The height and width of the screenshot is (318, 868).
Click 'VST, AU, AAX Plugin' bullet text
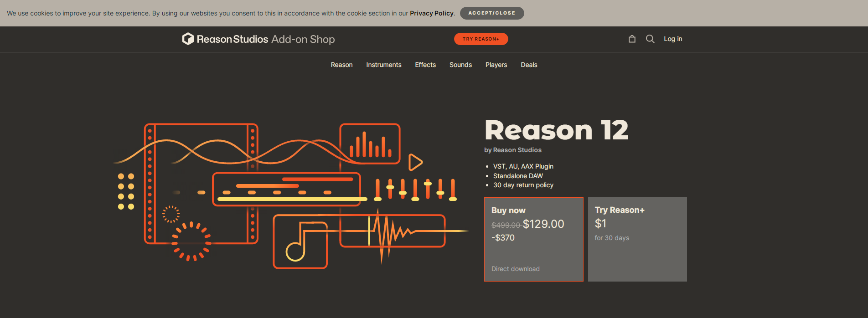[523, 166]
